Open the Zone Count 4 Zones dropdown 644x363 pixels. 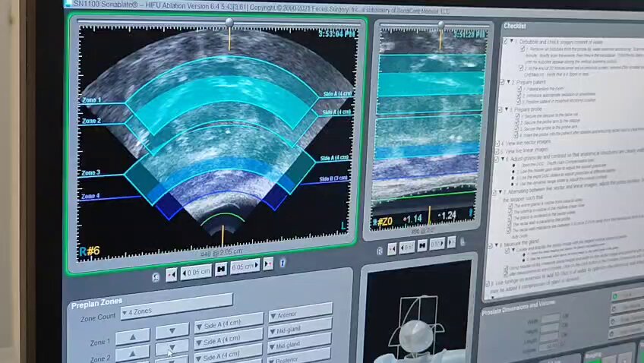coord(177,308)
